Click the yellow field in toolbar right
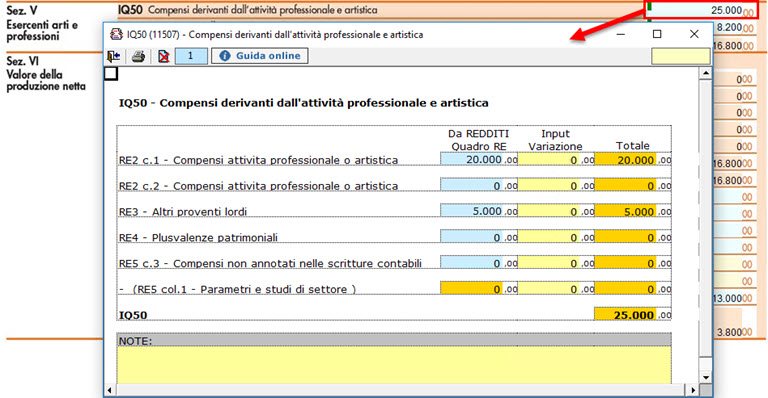 tap(680, 56)
